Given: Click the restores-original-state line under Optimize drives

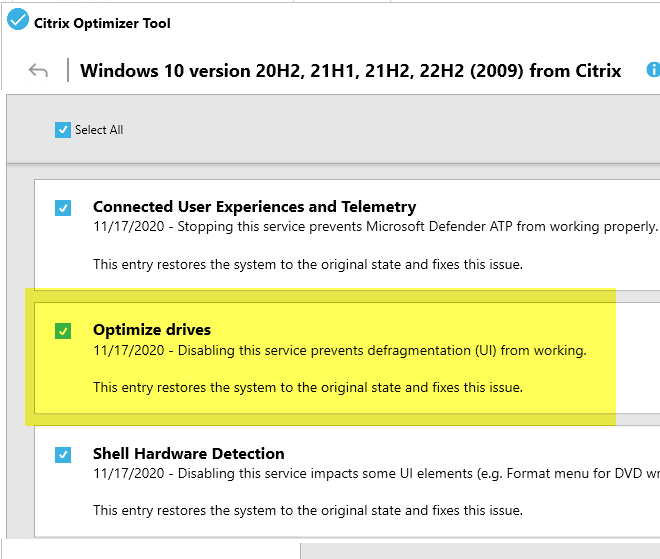Looking at the screenshot, I should pos(308,387).
